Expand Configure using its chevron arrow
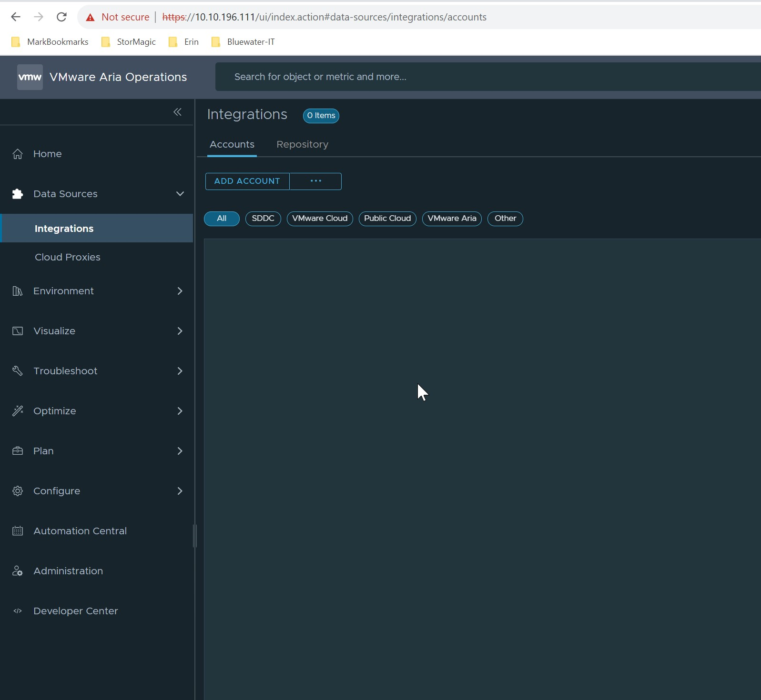This screenshot has width=761, height=700. (x=180, y=491)
